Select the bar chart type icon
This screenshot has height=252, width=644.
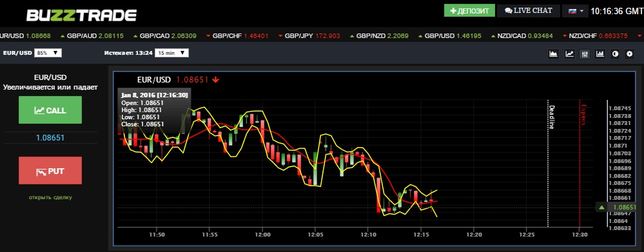(x=600, y=53)
